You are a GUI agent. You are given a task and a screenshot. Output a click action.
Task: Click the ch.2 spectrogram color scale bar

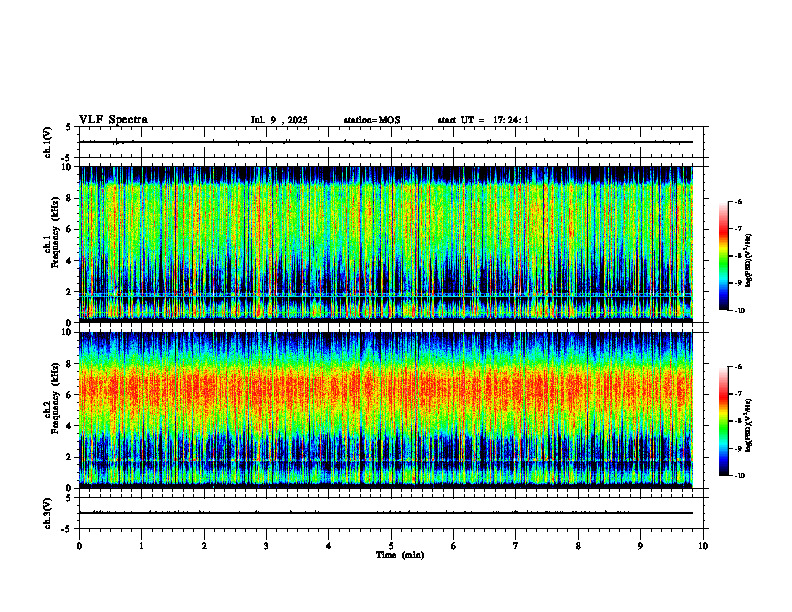point(723,421)
